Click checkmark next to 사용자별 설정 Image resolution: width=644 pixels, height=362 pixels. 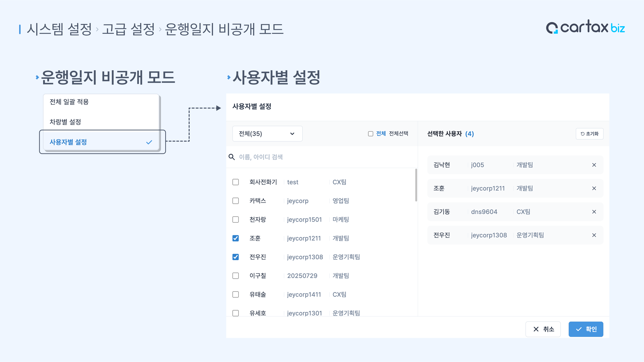point(149,142)
